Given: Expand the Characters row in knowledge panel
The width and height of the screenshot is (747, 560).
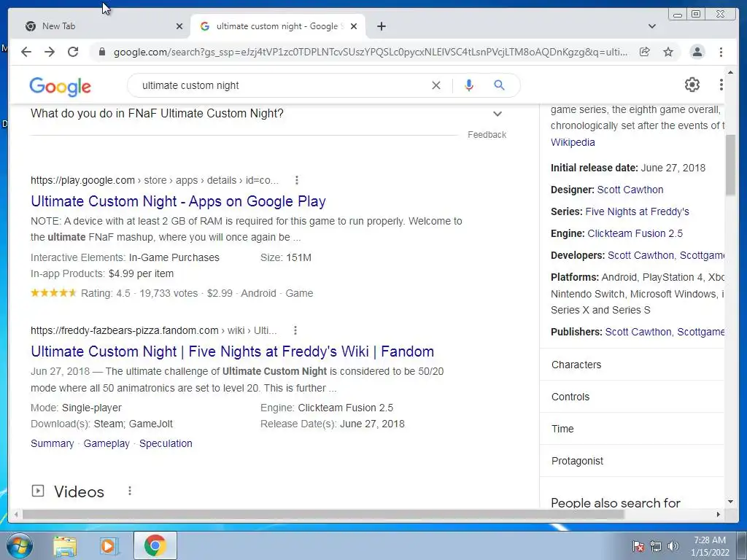Looking at the screenshot, I should coord(632,365).
